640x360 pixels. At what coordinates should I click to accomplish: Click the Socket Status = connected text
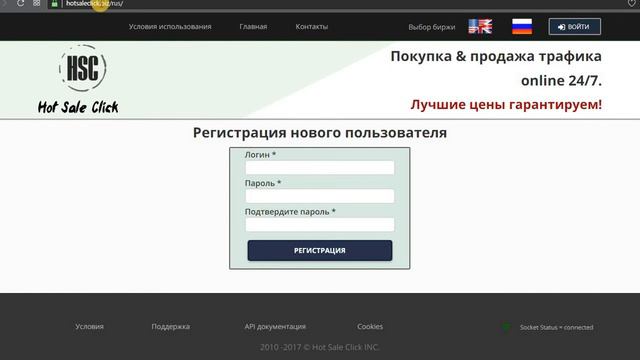coord(556,327)
